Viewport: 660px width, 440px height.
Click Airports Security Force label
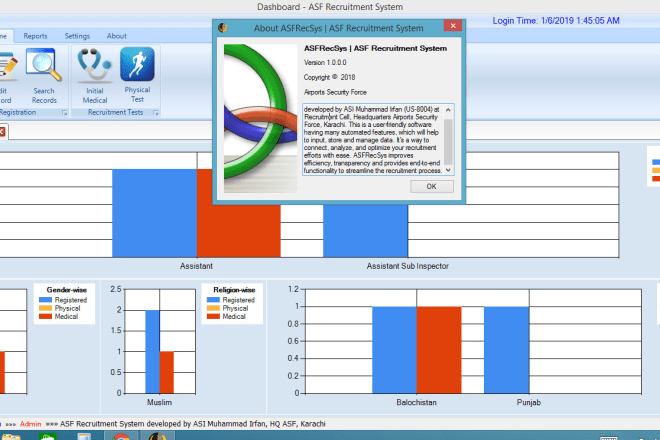pyautogui.click(x=335, y=92)
